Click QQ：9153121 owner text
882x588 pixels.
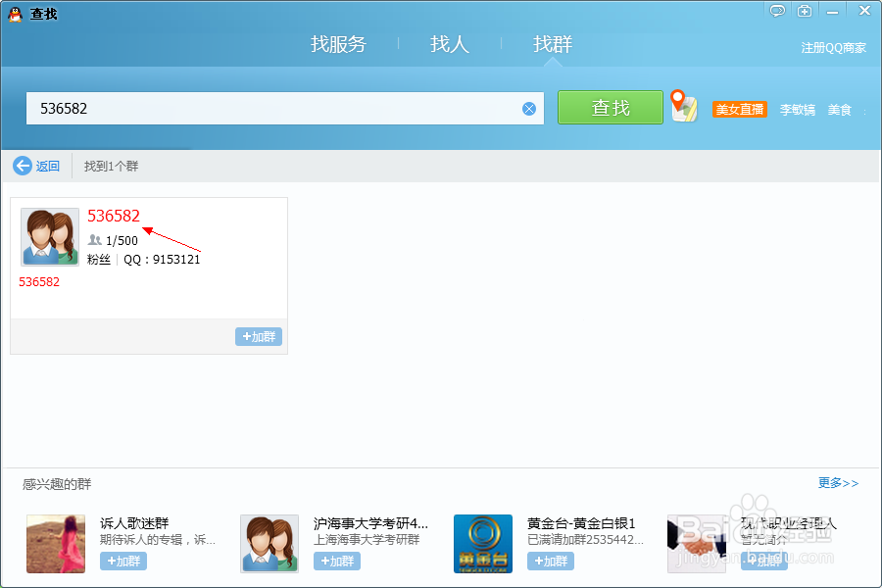click(x=162, y=260)
